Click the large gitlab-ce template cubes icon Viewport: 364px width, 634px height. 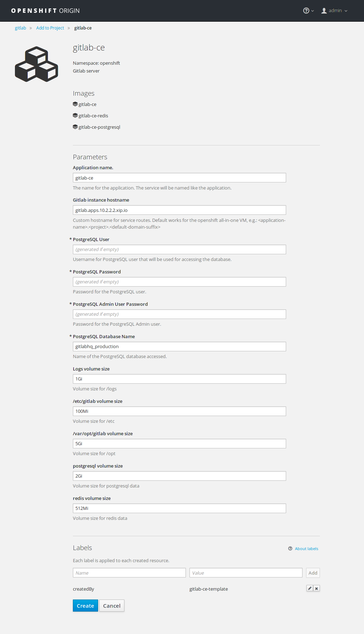click(x=36, y=64)
